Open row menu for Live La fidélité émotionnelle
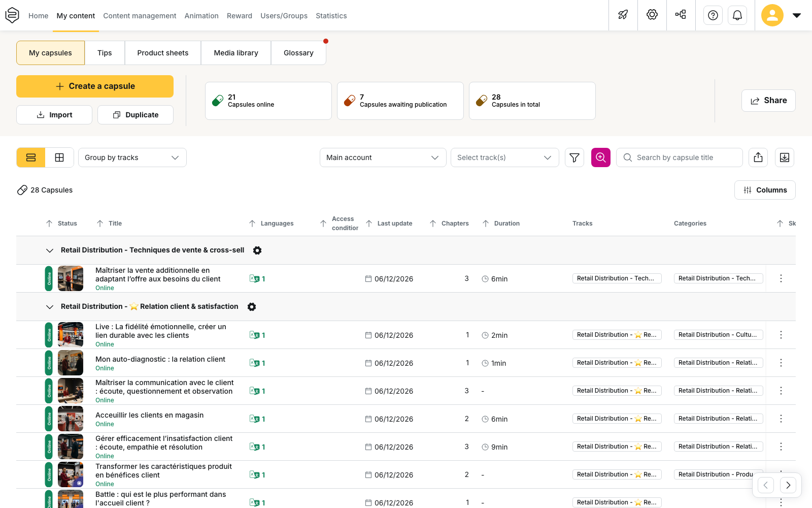 pos(781,335)
